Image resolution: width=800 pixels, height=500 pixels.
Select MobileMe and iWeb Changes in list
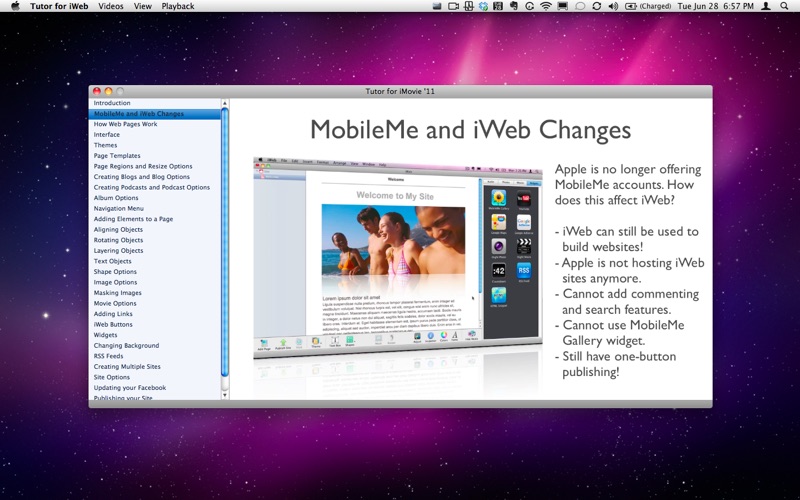coord(155,114)
